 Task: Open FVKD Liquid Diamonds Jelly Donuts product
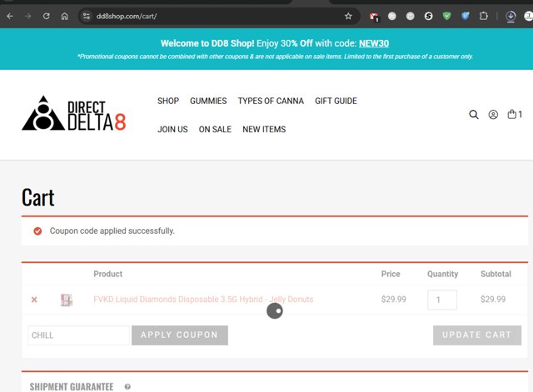point(203,300)
